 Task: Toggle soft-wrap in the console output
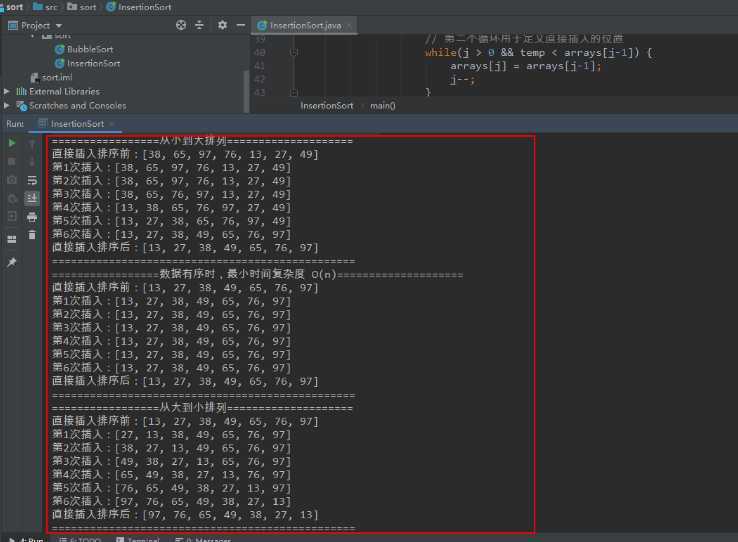pos(32,180)
